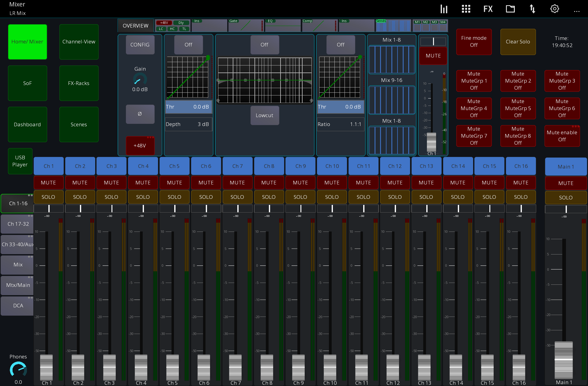Viewport: 588px width, 386px height.
Task: Select the Ch 17-32 layer tab
Action: click(x=17, y=224)
